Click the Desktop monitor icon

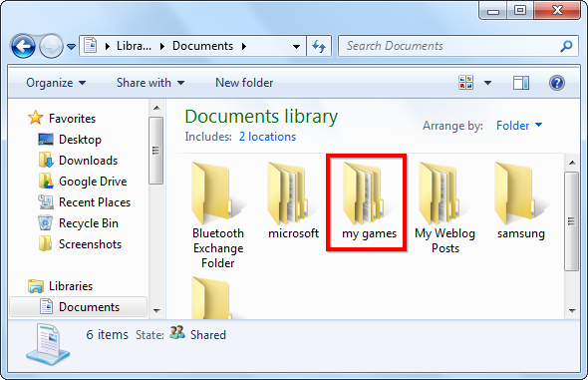[46, 140]
